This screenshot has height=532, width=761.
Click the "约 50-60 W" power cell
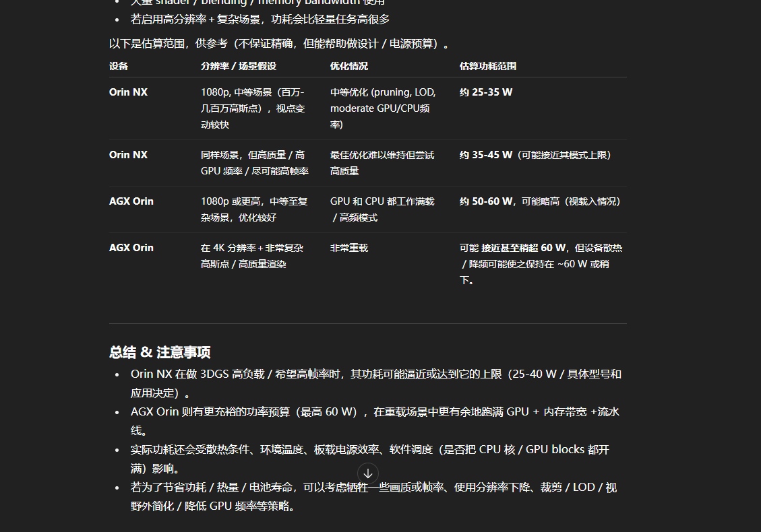tap(540, 201)
